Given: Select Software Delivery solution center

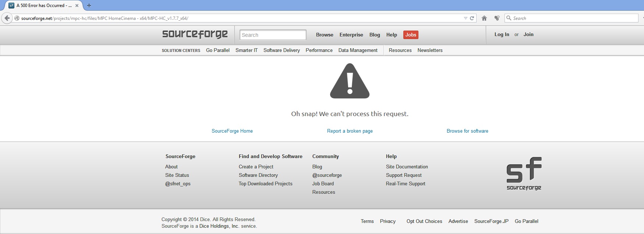Looking at the screenshot, I should 282,50.
